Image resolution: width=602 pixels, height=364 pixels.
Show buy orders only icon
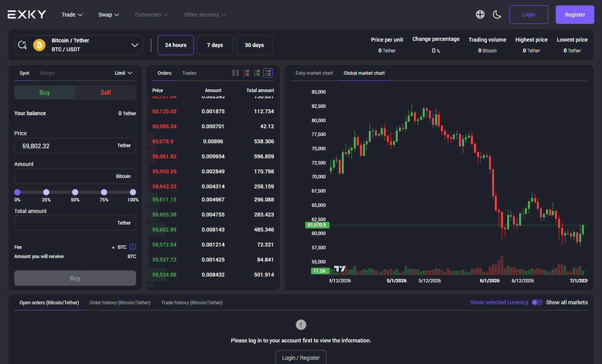tap(257, 73)
